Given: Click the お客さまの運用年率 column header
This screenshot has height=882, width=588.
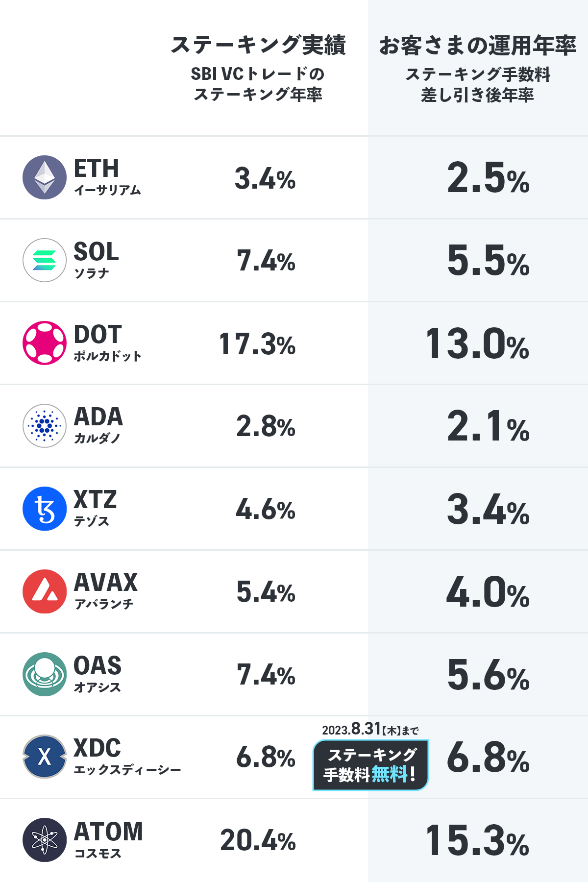Looking at the screenshot, I should pyautogui.click(x=478, y=46).
